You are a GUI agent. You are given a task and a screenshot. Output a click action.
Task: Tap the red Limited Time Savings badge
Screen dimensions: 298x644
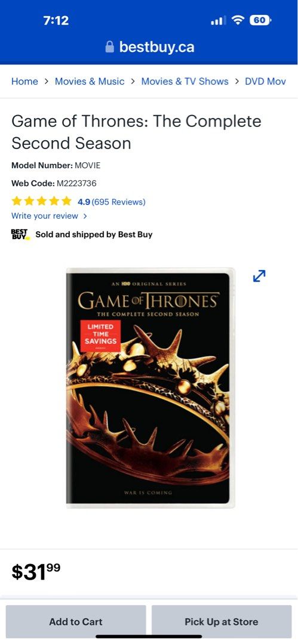(100, 336)
